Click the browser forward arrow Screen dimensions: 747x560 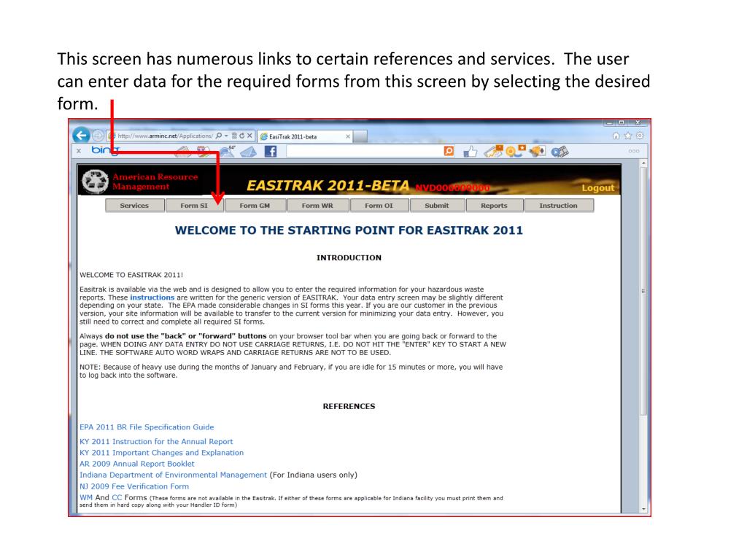tap(98, 136)
